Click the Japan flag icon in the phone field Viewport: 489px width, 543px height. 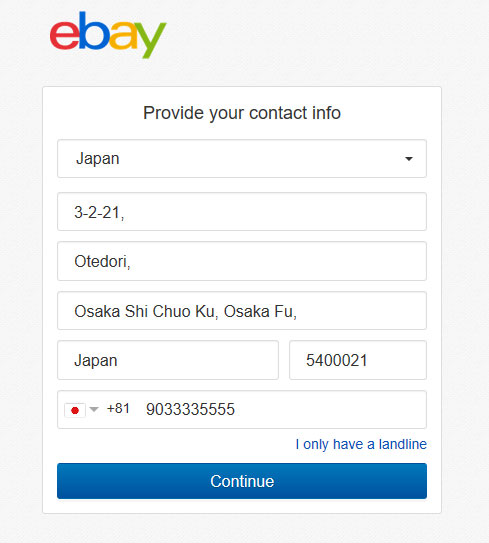coord(75,410)
